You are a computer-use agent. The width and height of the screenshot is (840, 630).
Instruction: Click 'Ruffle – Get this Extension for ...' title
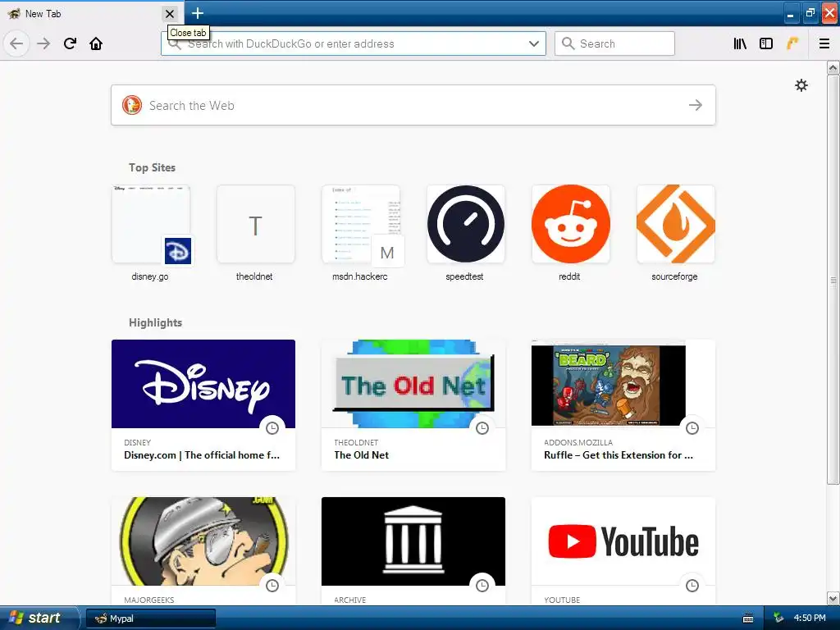click(x=619, y=454)
